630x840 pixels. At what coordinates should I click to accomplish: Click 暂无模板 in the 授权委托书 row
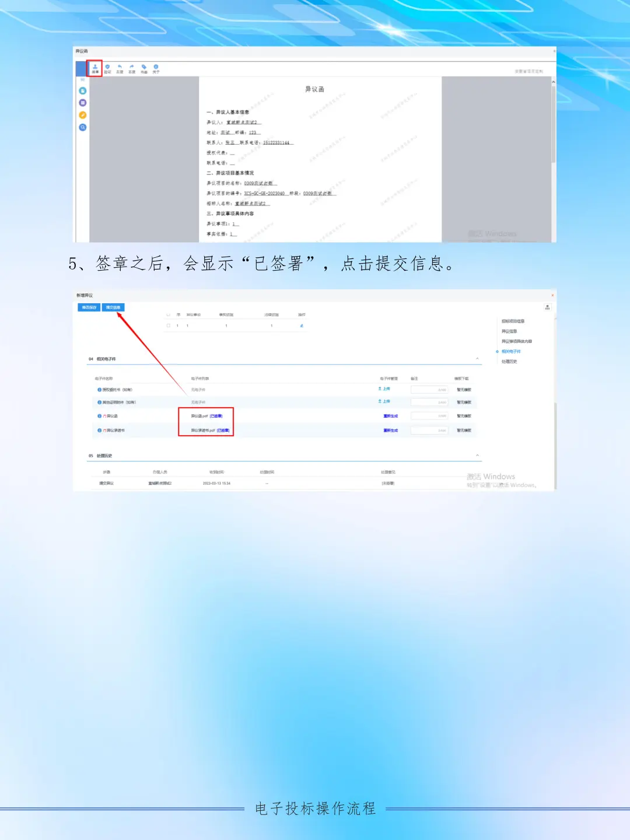click(464, 390)
